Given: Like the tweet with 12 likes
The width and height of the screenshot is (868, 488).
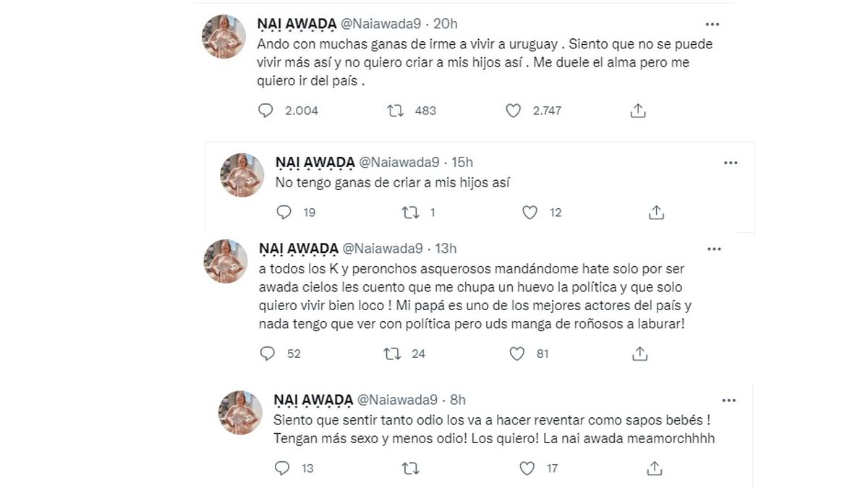Looking at the screenshot, I should 530,212.
